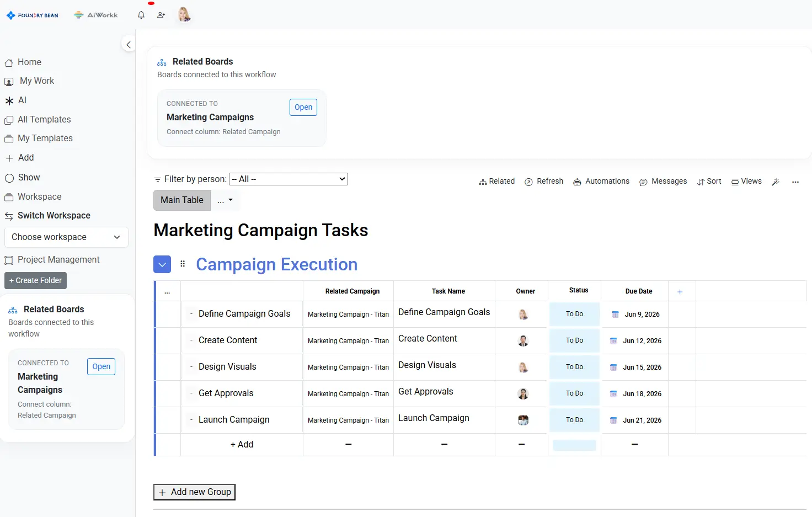Select the Main Table tab
Viewport: 812px width, 517px height.
182,200
